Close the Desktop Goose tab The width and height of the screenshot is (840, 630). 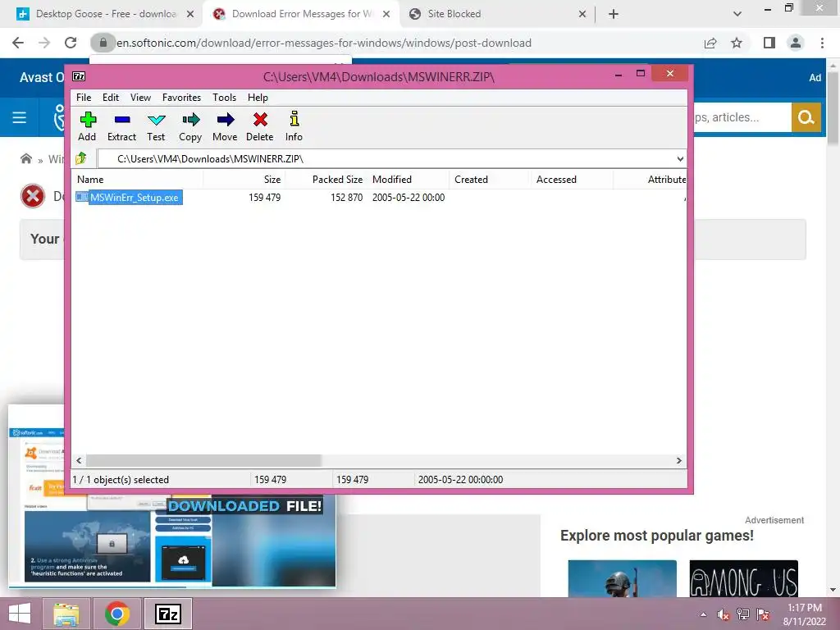click(190, 15)
